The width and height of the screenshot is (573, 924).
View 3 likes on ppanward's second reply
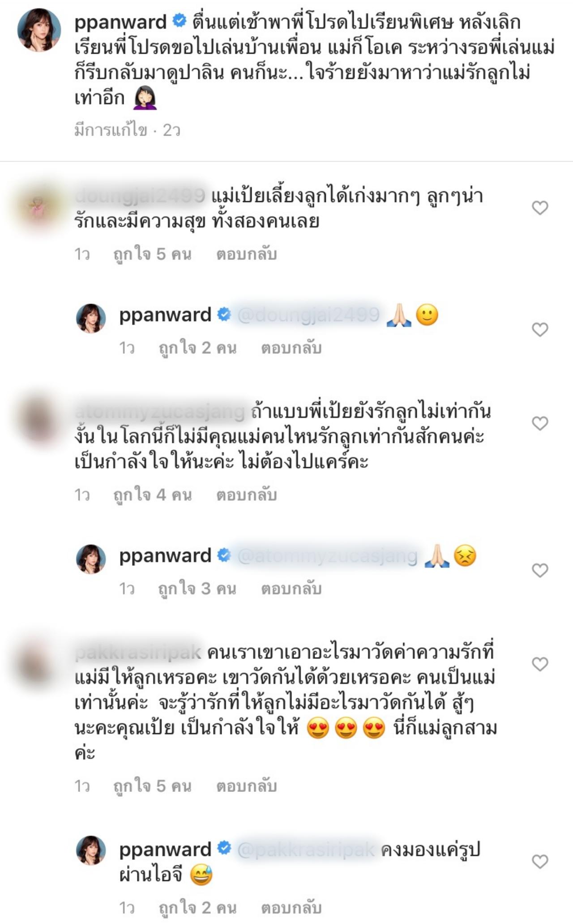[x=197, y=588]
